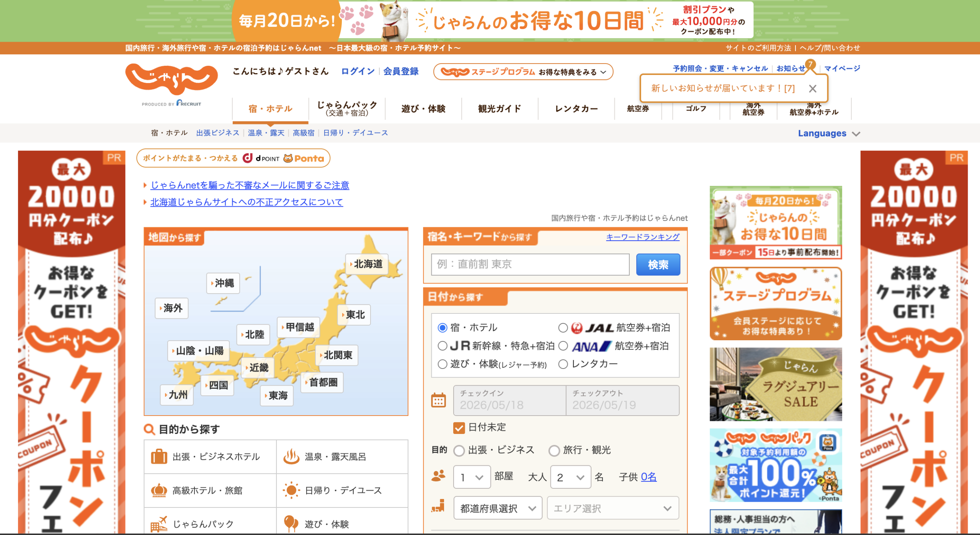Viewport: 980px width, 535px height.
Task: Click the ログイン link
Action: click(358, 71)
